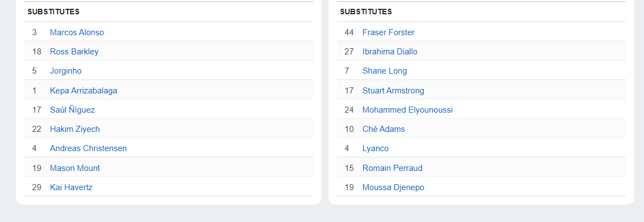The image size is (644, 222).
Task: View Hakim Ziyech player page
Action: click(x=75, y=129)
